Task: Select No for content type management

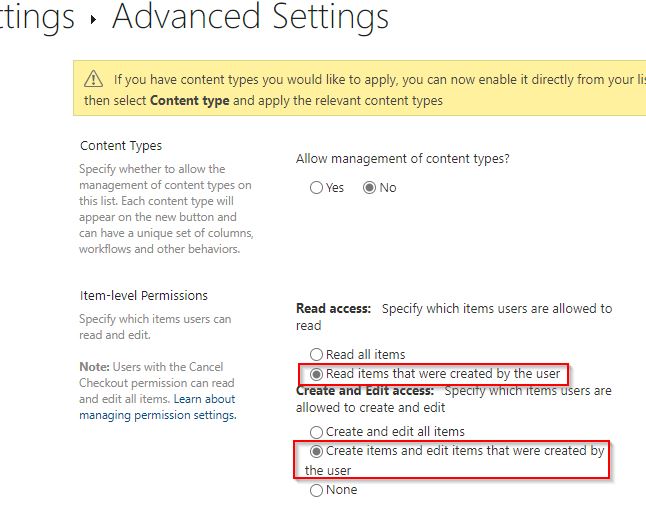Action: [x=369, y=187]
